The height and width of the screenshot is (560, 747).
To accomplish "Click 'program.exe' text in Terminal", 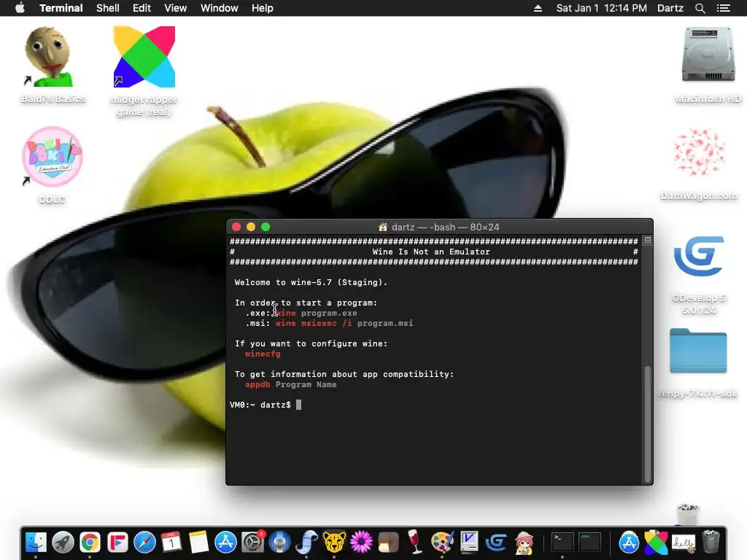I will pos(329,314).
